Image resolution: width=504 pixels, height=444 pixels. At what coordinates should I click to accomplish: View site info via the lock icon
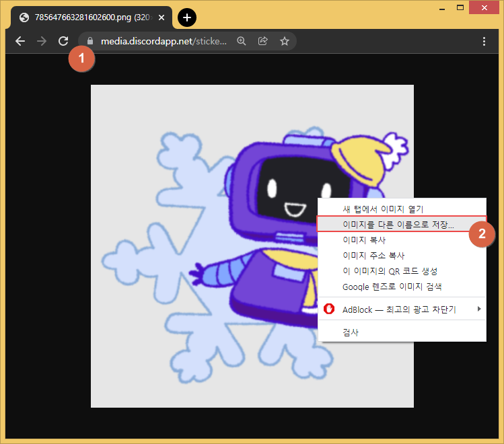[90, 41]
